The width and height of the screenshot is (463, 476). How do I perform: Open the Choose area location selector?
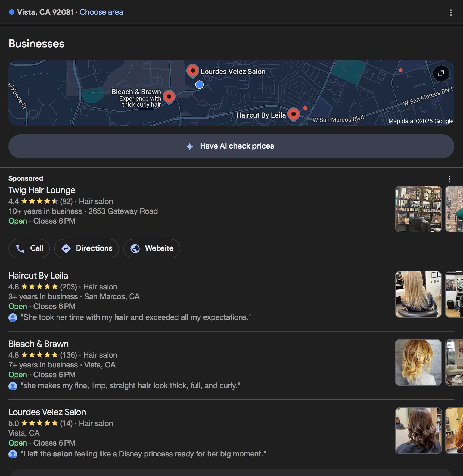(x=101, y=12)
